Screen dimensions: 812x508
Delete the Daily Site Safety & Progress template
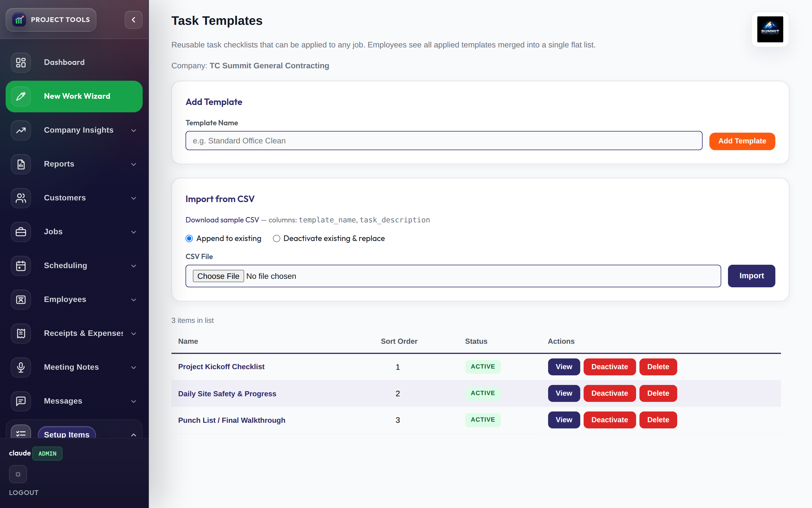(x=658, y=393)
